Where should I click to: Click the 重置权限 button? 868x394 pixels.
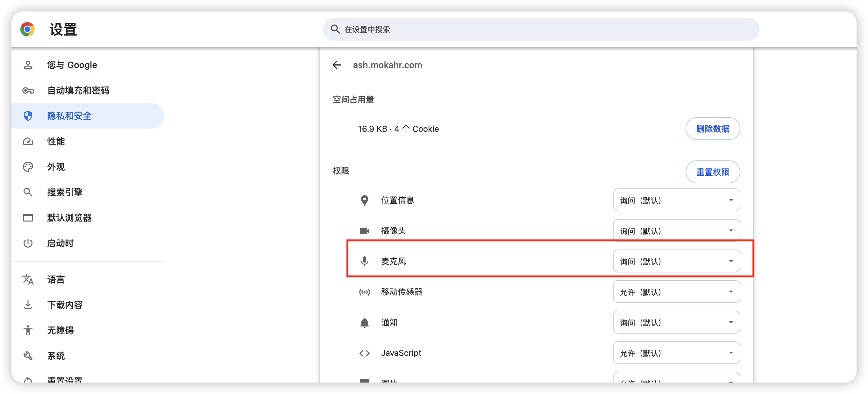point(712,172)
